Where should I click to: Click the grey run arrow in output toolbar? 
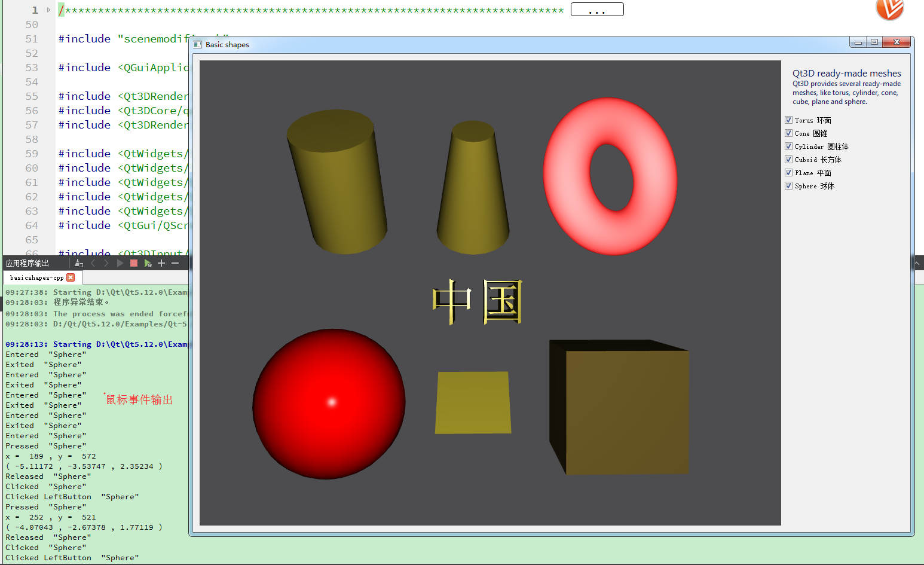coord(120,263)
